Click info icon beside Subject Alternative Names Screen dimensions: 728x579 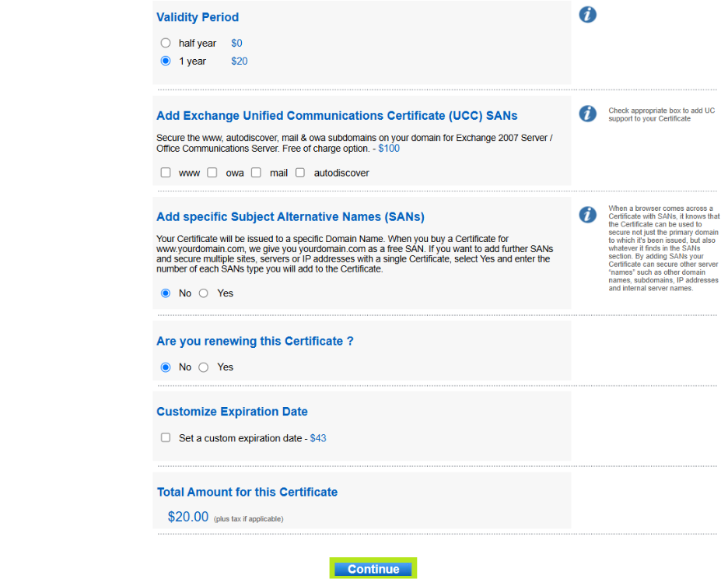click(588, 215)
